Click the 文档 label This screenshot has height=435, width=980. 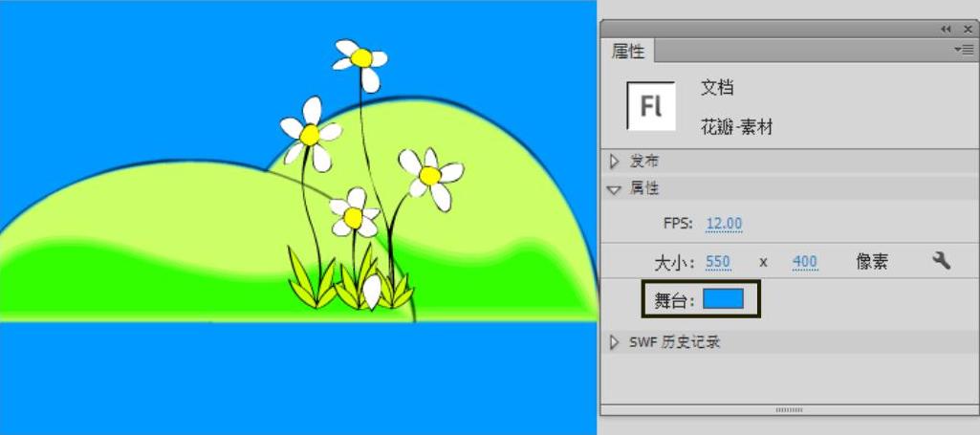pyautogui.click(x=717, y=88)
